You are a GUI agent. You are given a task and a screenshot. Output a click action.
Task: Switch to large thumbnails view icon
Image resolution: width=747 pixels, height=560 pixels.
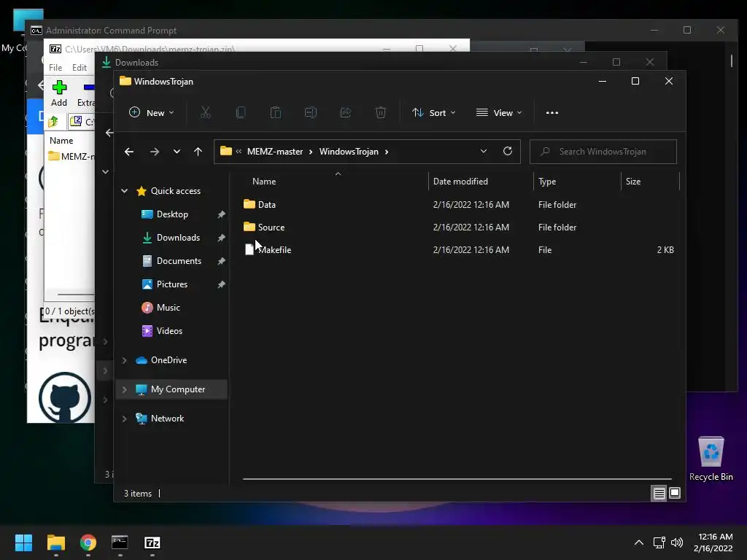tap(675, 494)
